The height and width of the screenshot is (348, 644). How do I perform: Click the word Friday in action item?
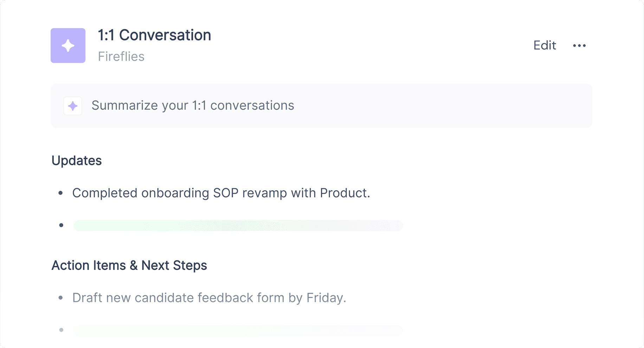tap(325, 298)
